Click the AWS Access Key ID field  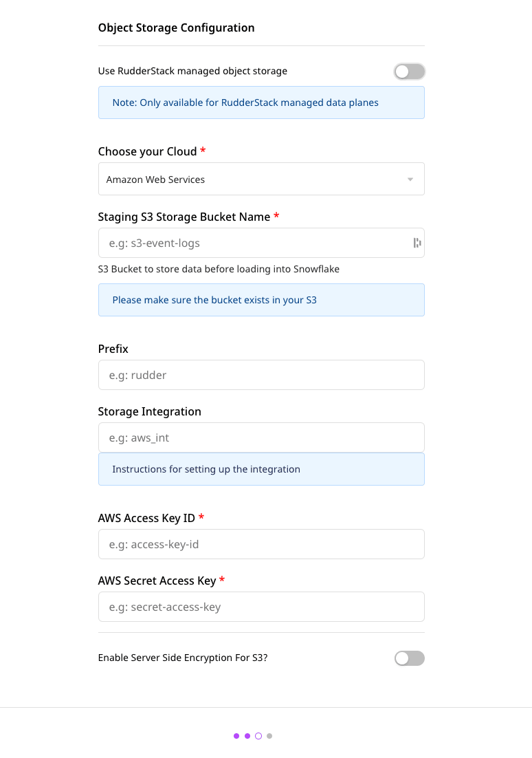point(261,544)
